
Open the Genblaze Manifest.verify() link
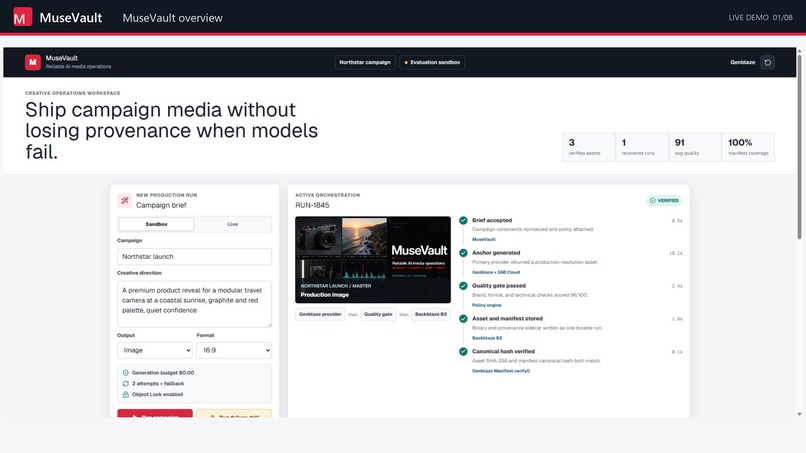[501, 371]
